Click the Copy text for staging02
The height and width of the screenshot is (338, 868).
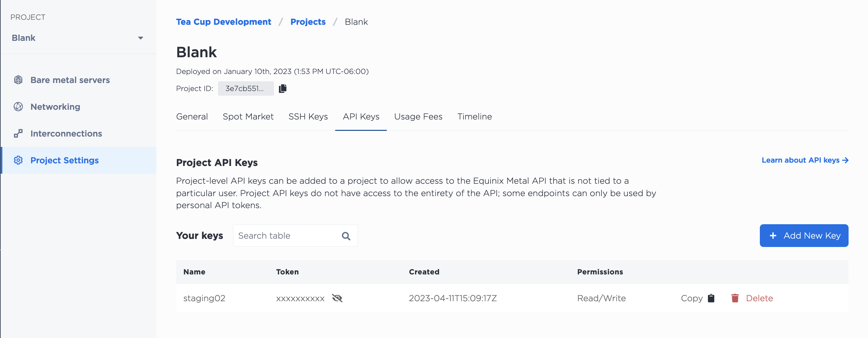[692, 298]
